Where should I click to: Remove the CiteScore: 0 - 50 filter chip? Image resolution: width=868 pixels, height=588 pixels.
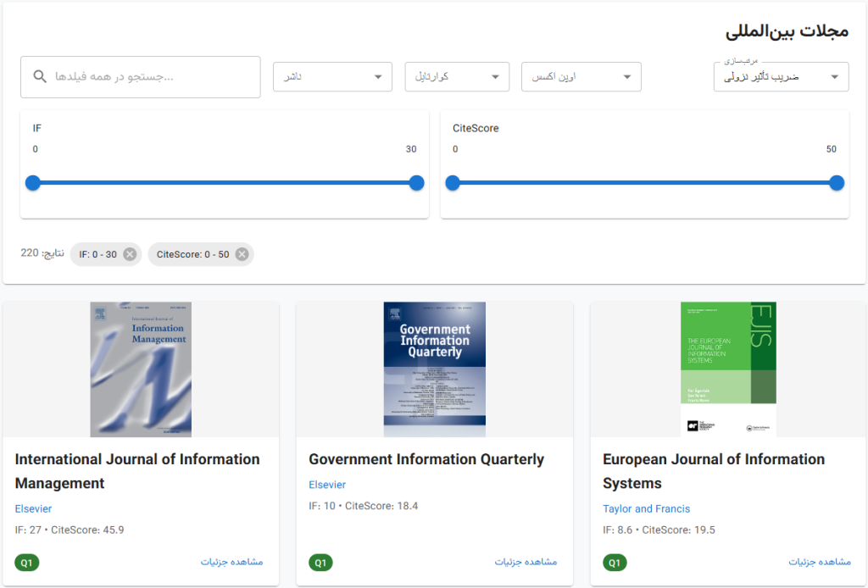pos(242,254)
